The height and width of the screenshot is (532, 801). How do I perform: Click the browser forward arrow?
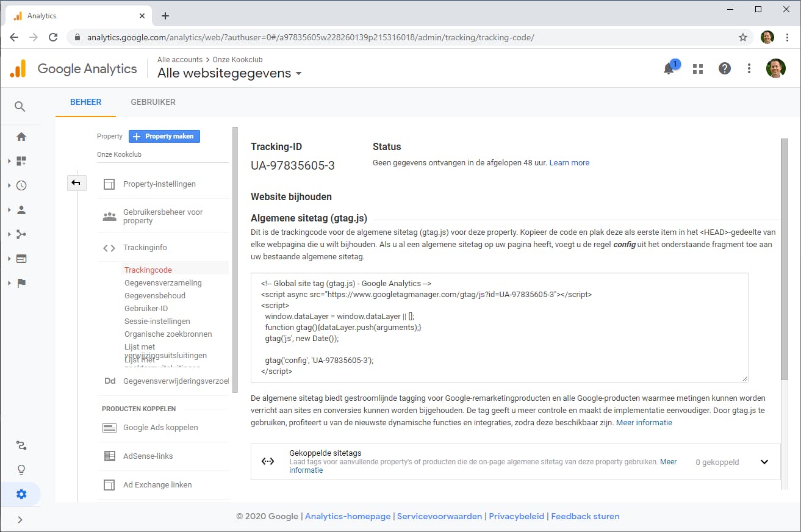pos(34,37)
